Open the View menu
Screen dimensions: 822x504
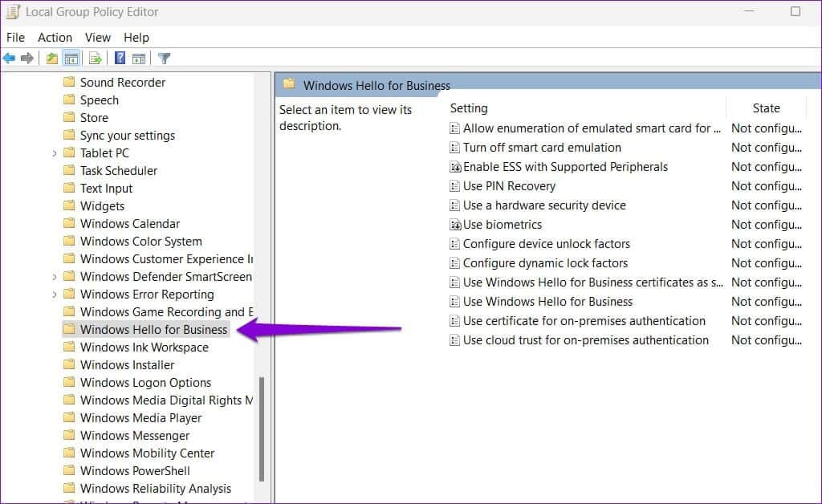[98, 38]
